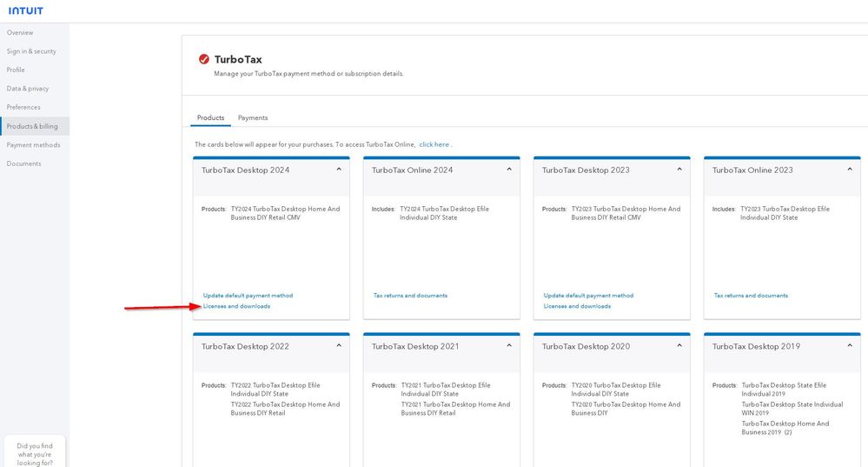Open Licenses and downloads for Desktop 2024
The width and height of the screenshot is (868, 467).
point(236,306)
